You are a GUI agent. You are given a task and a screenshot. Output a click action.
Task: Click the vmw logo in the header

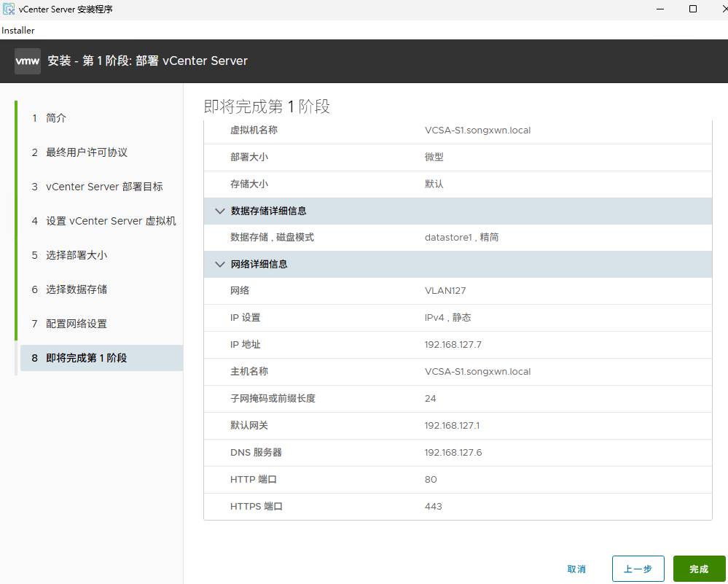(27, 61)
